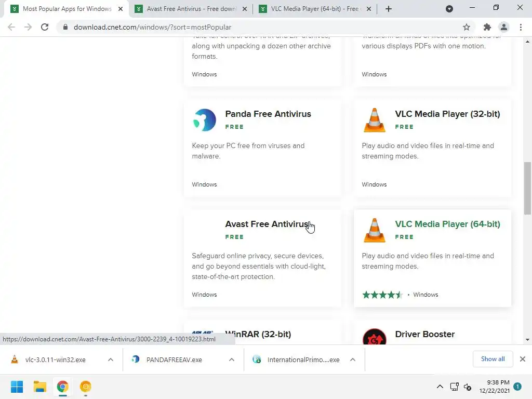
Task: Click the scrollbar up arrow
Action: pos(527,42)
